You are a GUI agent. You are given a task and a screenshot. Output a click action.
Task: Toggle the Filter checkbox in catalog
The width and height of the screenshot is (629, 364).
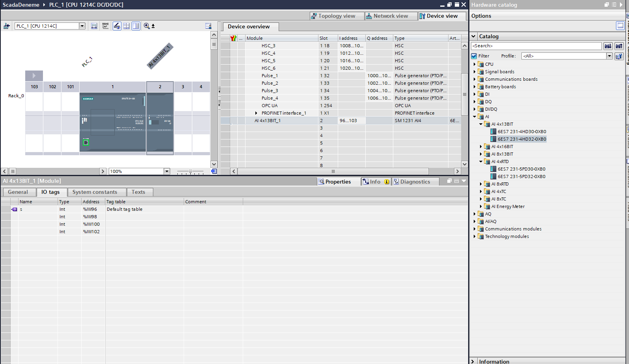(475, 56)
